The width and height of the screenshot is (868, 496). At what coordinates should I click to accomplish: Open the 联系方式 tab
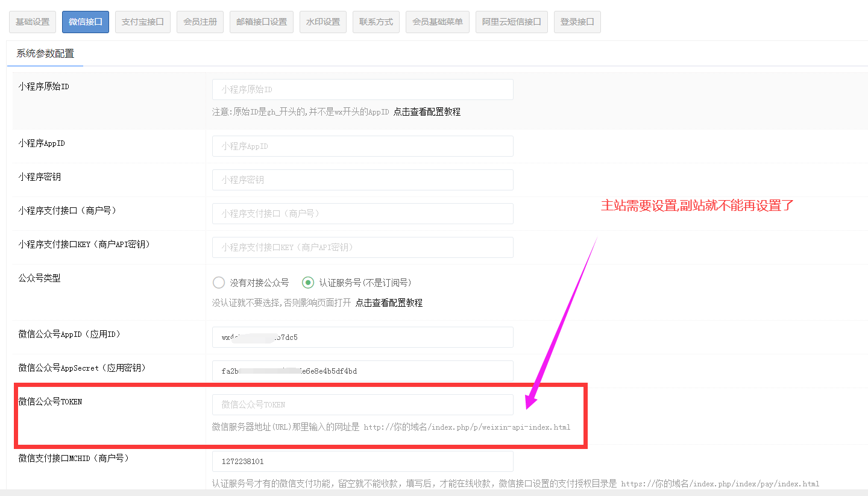tap(376, 22)
